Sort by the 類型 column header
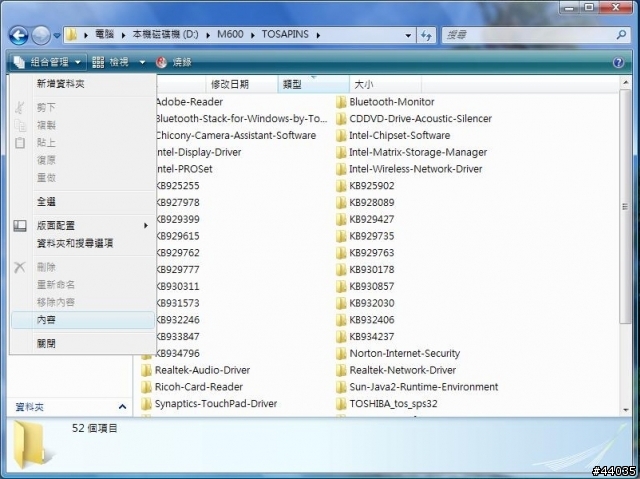 [x=313, y=84]
